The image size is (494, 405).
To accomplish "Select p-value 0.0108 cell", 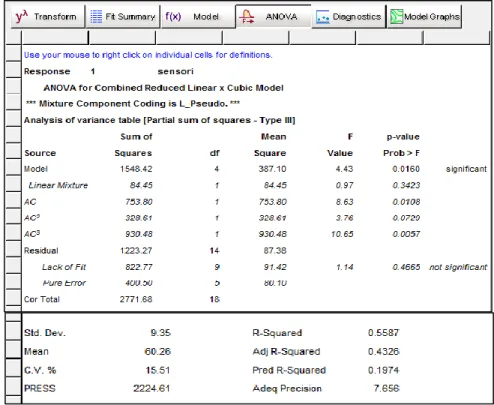I will pos(406,202).
